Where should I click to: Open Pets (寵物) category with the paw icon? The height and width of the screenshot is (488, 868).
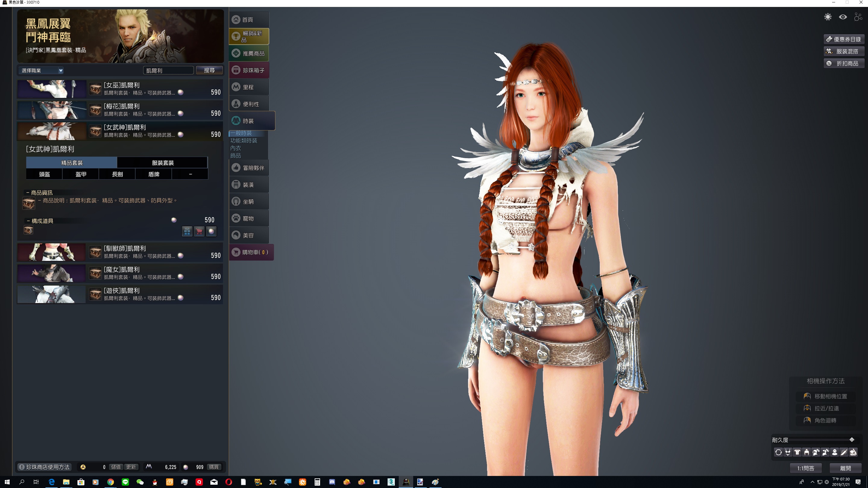249,218
